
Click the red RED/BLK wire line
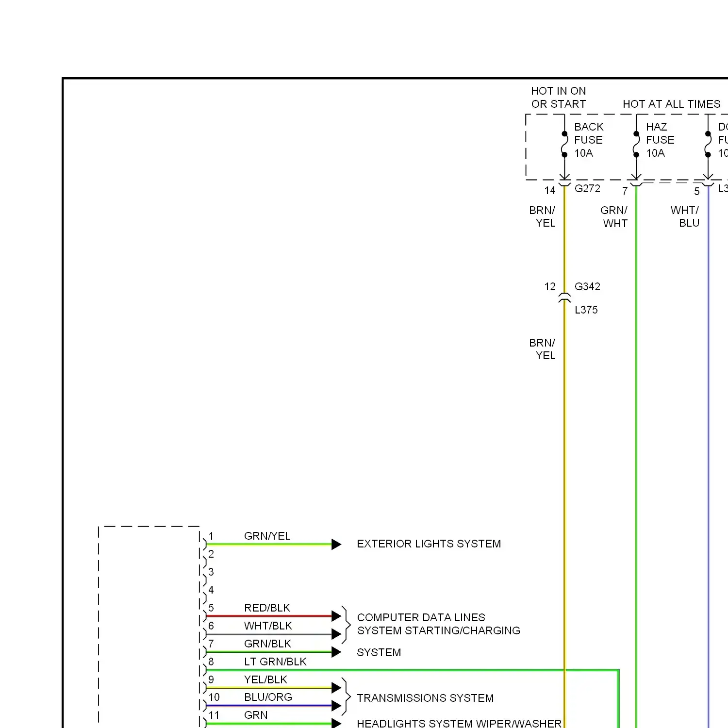[269, 616]
